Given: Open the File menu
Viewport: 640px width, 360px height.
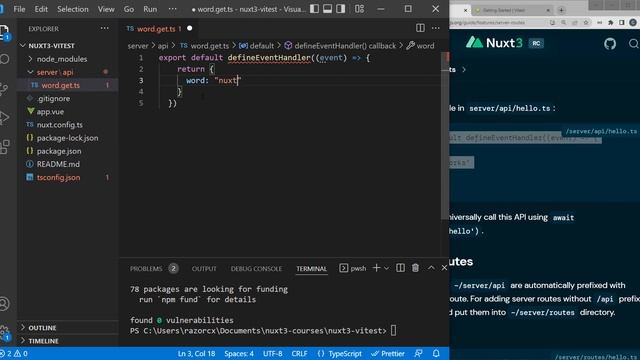Looking at the screenshot, I should 19,9.
